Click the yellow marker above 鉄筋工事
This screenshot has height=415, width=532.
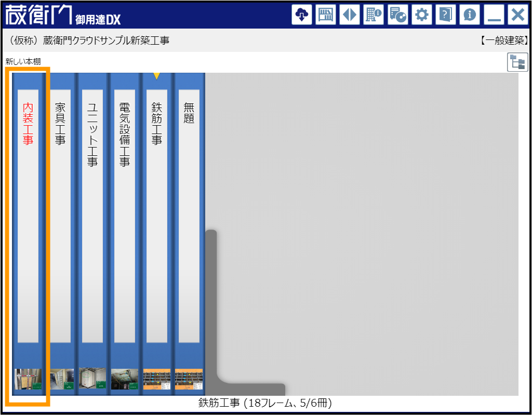[156, 76]
